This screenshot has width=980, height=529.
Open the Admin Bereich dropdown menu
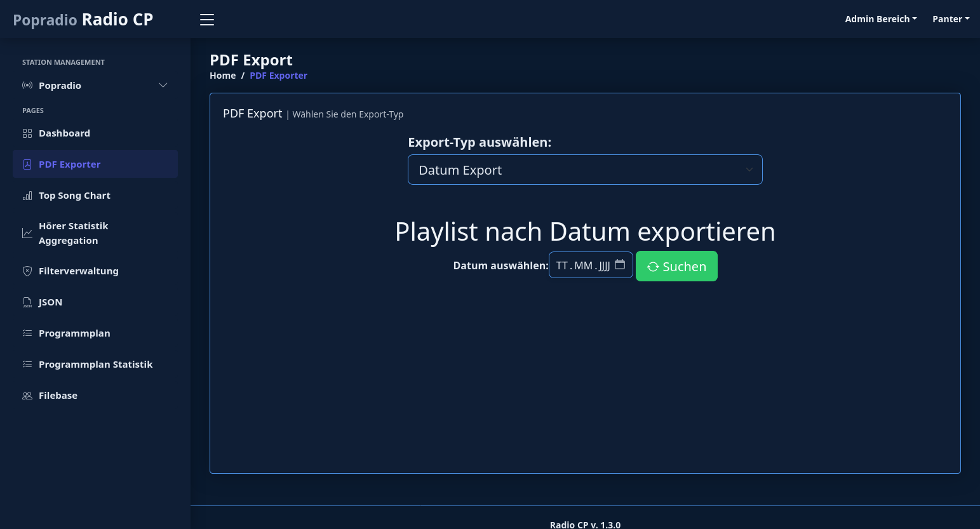(x=881, y=18)
